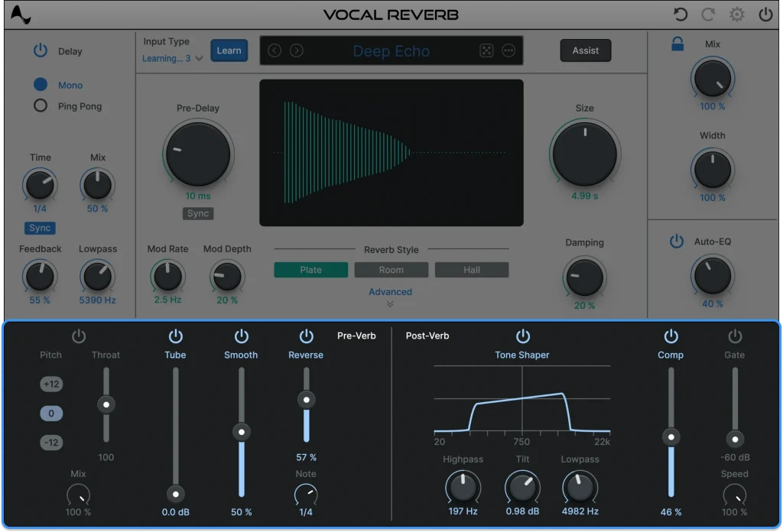The height and width of the screenshot is (532, 783).
Task: Select the +12 pitch setting
Action: [51, 384]
